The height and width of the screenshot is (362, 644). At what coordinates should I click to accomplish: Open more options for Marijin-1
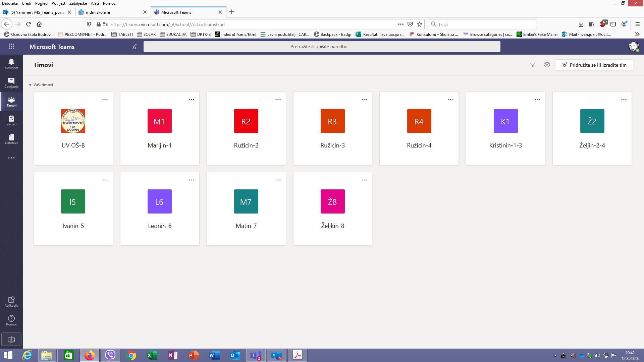(x=192, y=100)
